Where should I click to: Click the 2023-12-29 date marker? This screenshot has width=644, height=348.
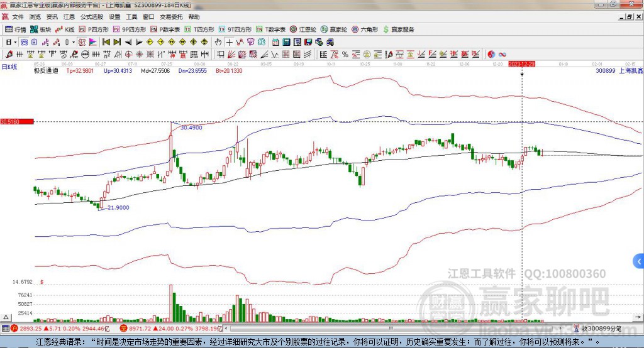coord(521,64)
